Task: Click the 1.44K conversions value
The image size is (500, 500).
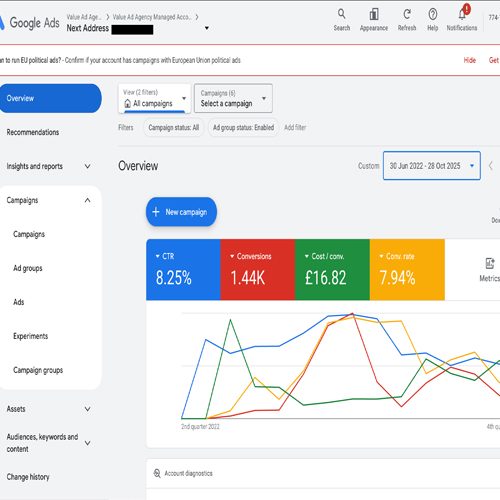Action: 248,278
